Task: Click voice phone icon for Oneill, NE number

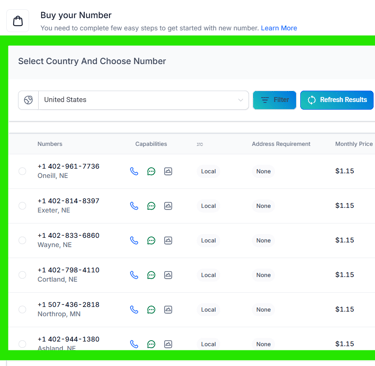Action: click(x=134, y=171)
